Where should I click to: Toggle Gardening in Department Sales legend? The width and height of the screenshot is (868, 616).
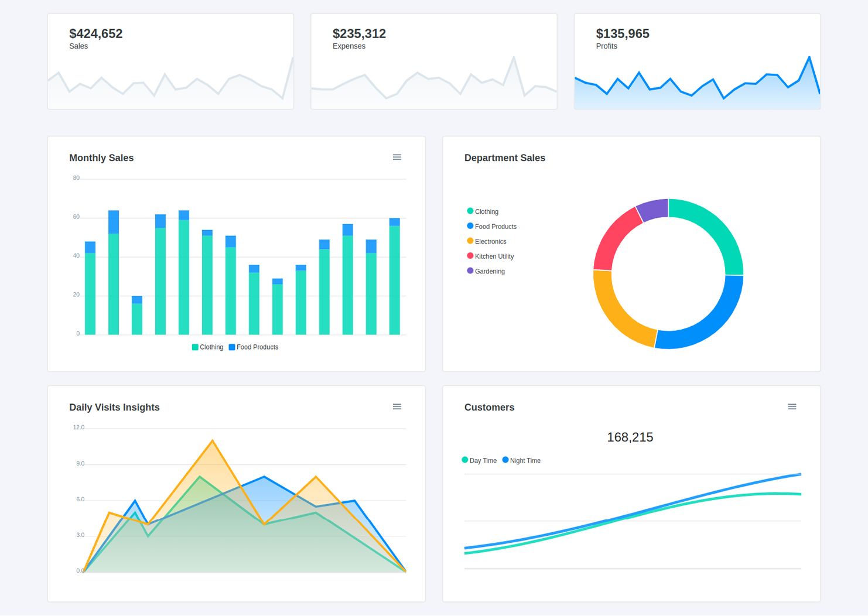(486, 271)
